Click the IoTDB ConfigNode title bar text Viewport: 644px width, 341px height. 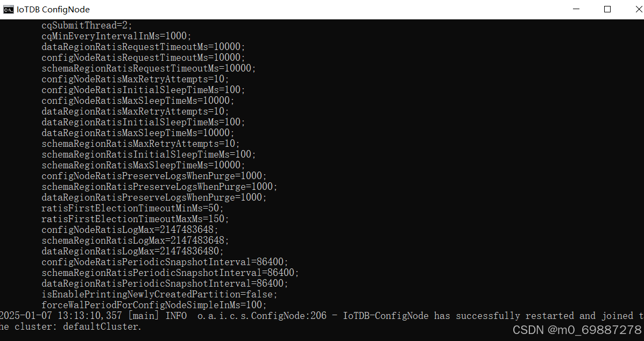[x=52, y=9]
